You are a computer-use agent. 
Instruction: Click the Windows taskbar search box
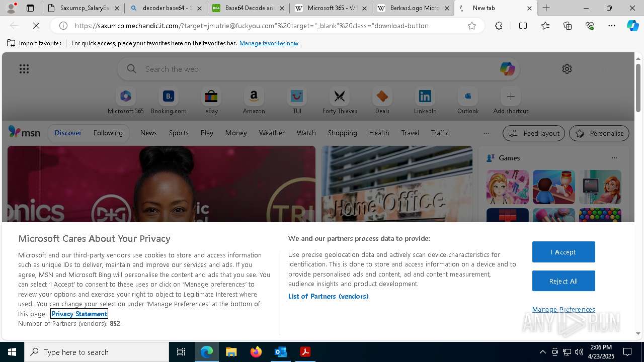(97, 352)
